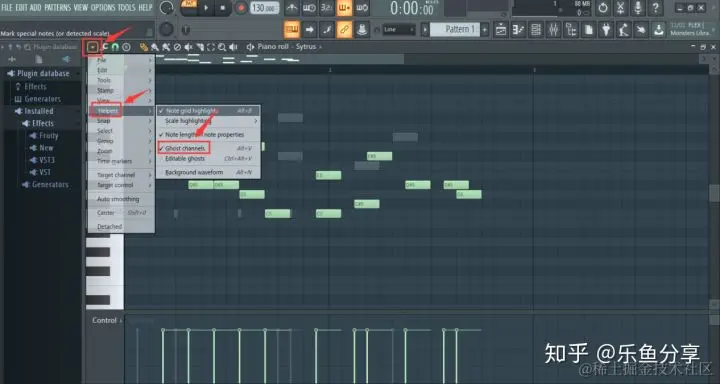
Task: Click the auto-scroll arrow button
Action: [309, 30]
